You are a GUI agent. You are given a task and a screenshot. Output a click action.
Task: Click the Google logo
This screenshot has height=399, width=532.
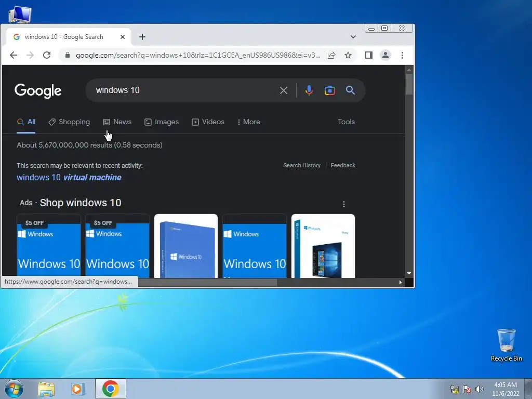pyautogui.click(x=38, y=91)
